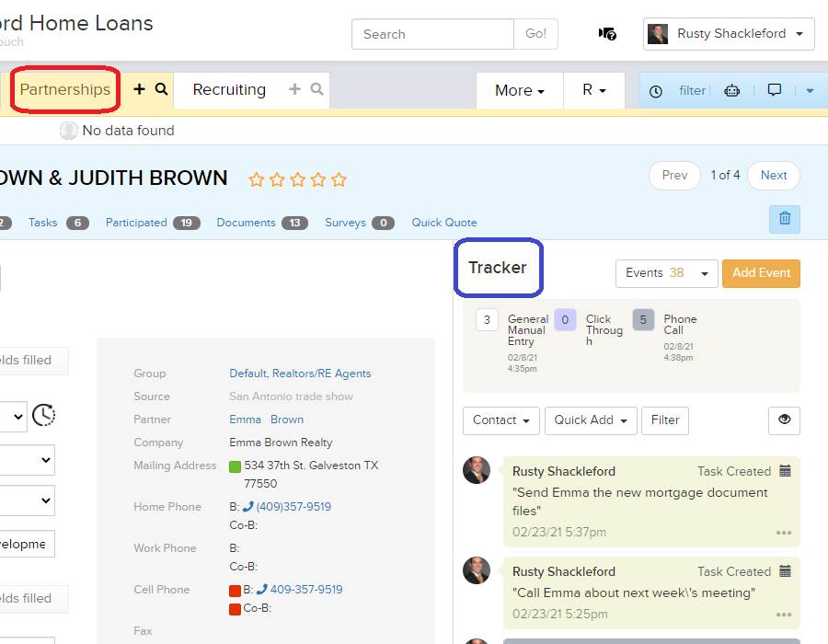Click the first rating star
Screen dimensions: 828x644
coord(256,180)
